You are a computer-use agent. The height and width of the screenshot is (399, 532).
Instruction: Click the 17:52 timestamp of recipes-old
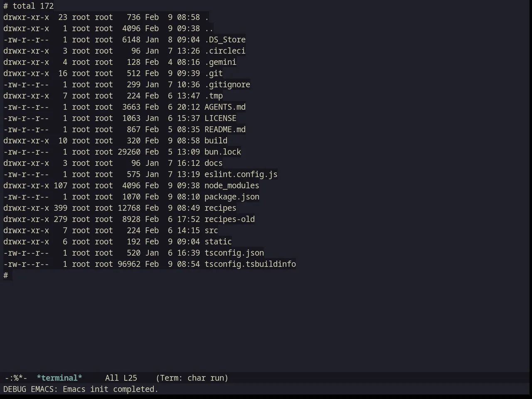188,219
